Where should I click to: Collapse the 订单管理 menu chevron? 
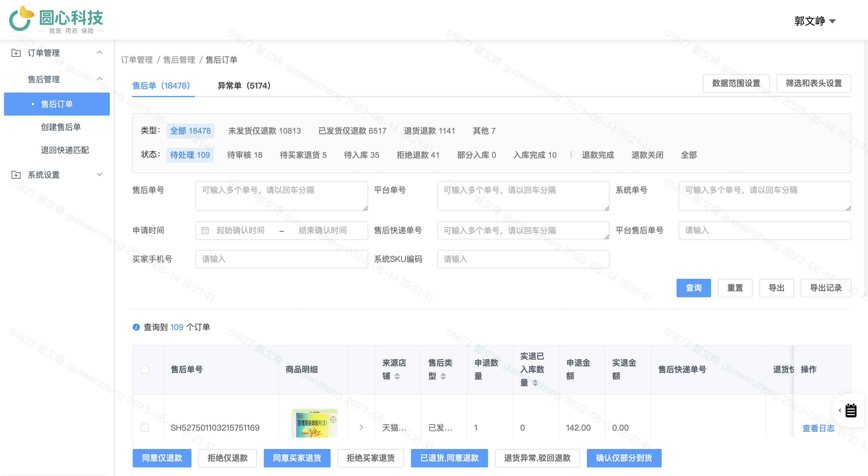point(99,53)
